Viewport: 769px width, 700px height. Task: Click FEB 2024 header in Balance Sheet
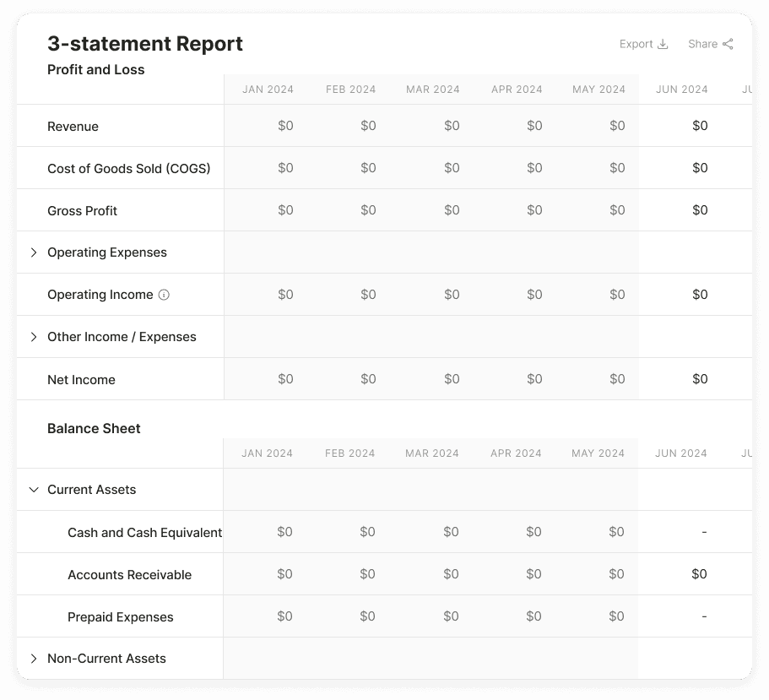coord(349,453)
